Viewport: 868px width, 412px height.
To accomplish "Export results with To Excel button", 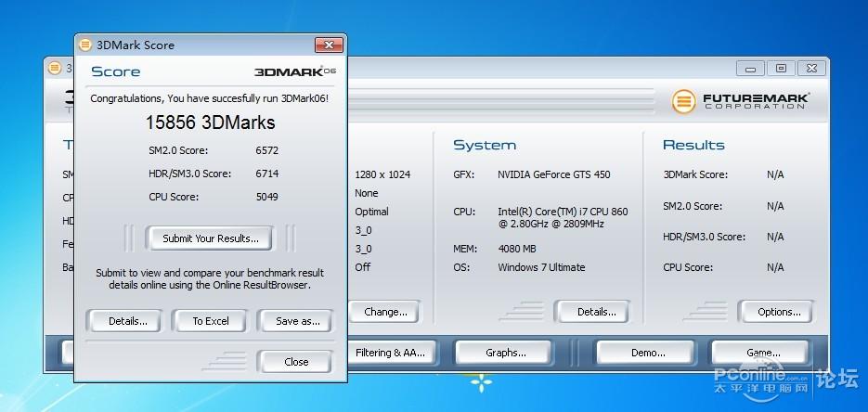I will [x=211, y=321].
